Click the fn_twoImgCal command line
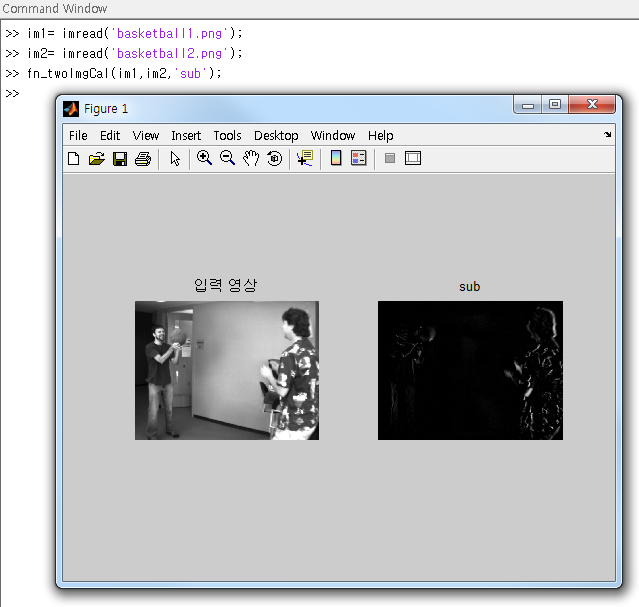639x607 pixels. [124, 73]
